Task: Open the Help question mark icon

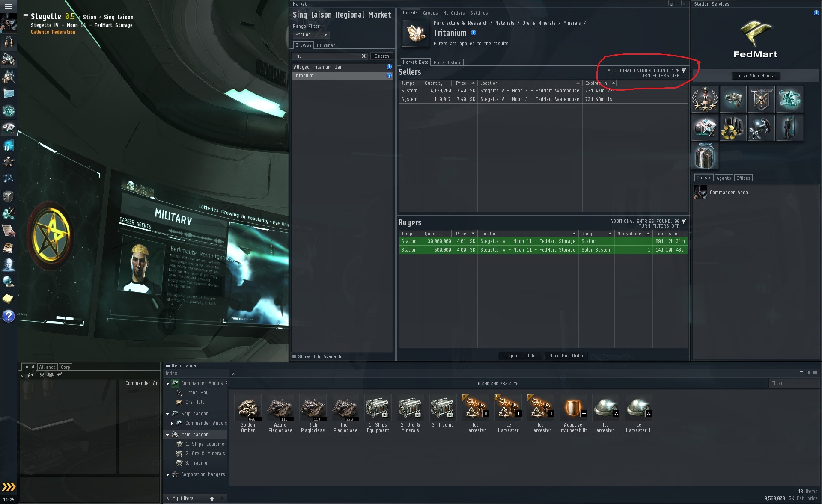Action: coord(9,316)
